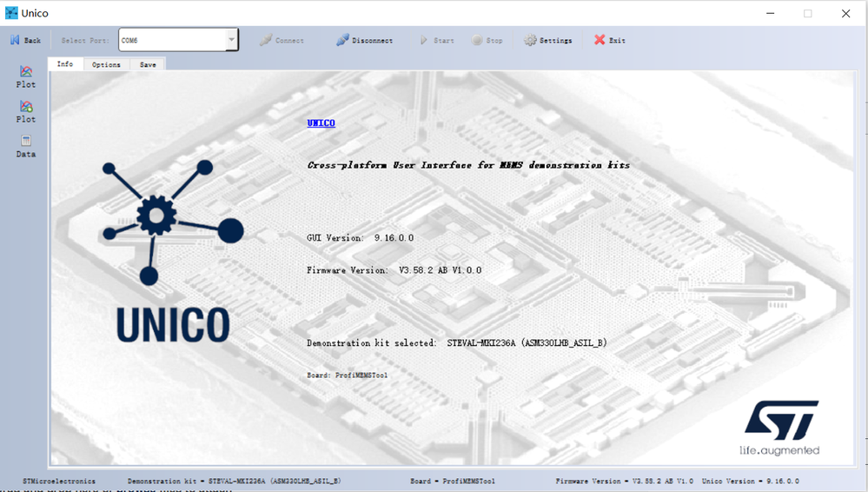The height and width of the screenshot is (492, 868).
Task: Close the Unico window
Action: [846, 13]
